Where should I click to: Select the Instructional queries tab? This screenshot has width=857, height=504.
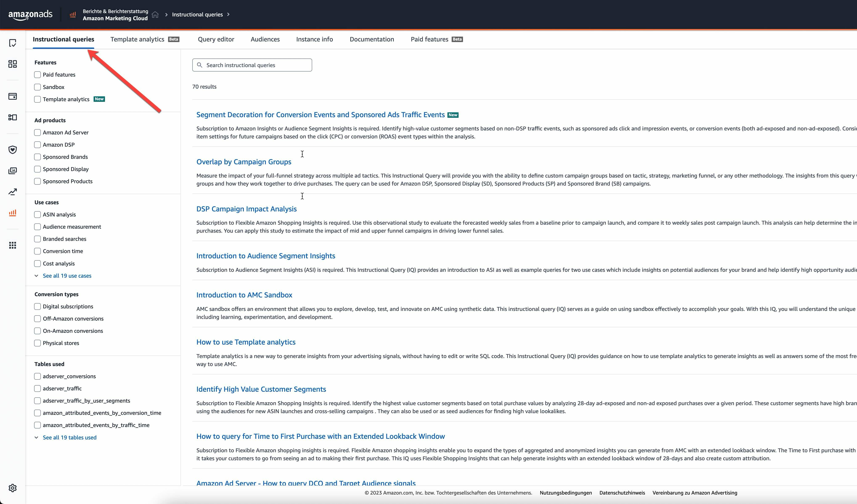(64, 40)
